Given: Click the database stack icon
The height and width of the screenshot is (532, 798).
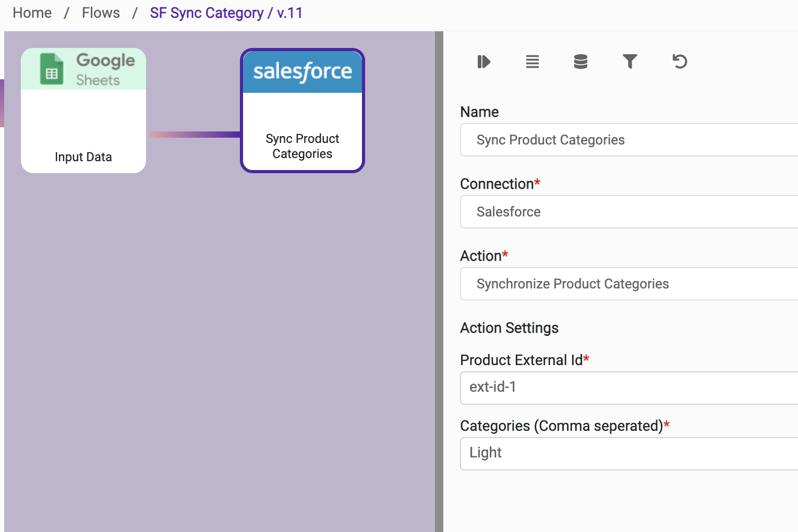Looking at the screenshot, I should (x=581, y=62).
